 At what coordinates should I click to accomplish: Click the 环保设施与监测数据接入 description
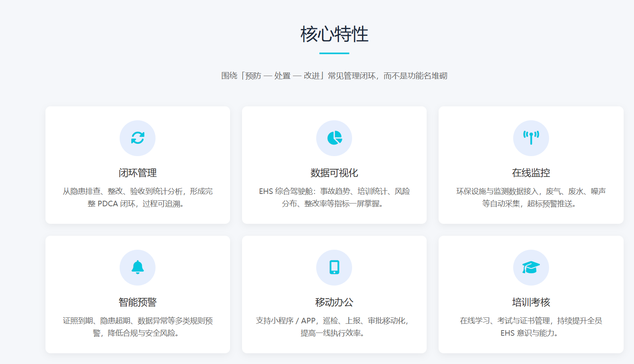pyautogui.click(x=531, y=198)
